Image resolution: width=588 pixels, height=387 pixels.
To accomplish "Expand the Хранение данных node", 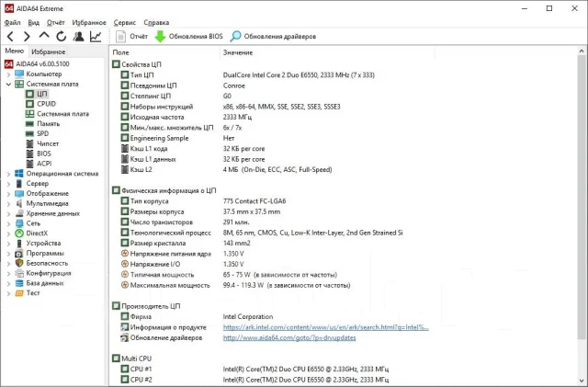I will coord(8,213).
